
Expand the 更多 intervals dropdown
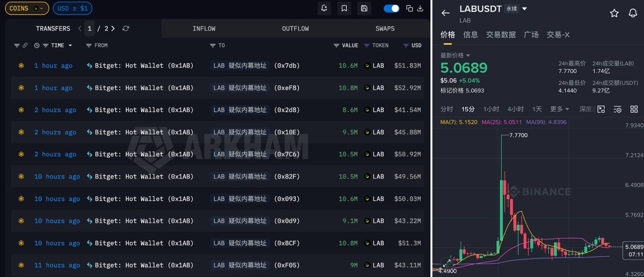(559, 109)
